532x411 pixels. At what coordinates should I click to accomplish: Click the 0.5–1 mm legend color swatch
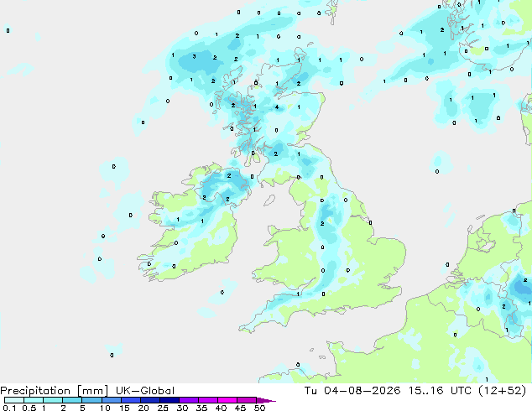(x=34, y=400)
